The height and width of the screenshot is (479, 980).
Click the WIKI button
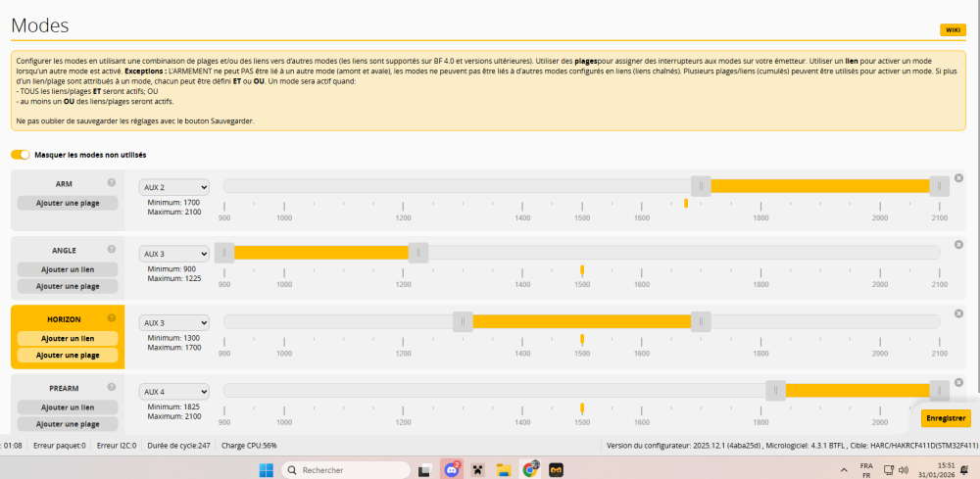(953, 30)
